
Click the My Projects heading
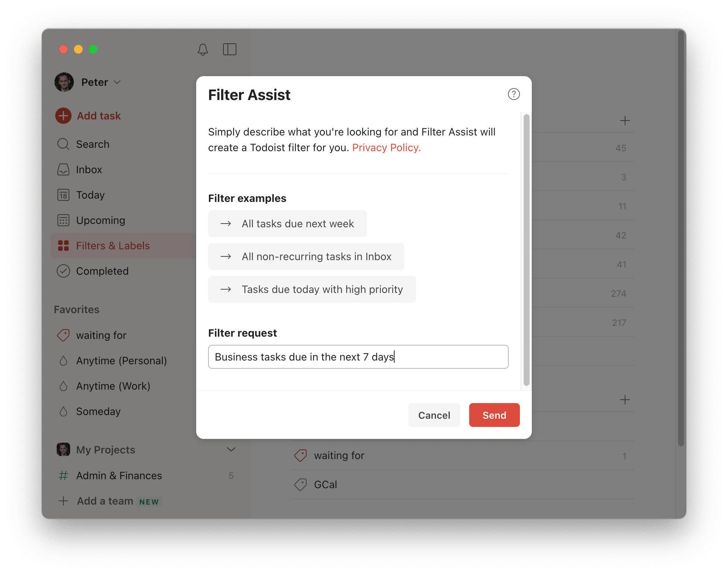tap(106, 450)
